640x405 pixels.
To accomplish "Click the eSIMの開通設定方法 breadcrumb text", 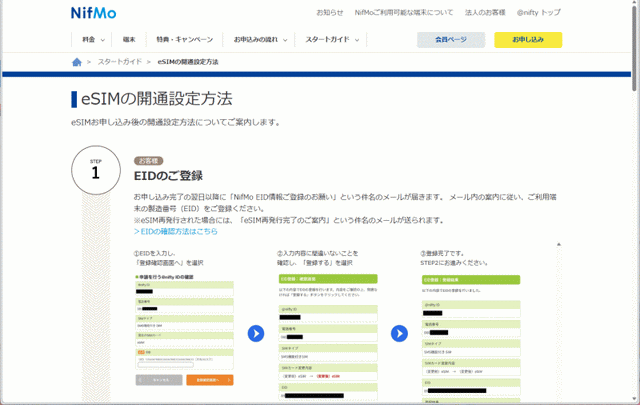I will coord(188,62).
